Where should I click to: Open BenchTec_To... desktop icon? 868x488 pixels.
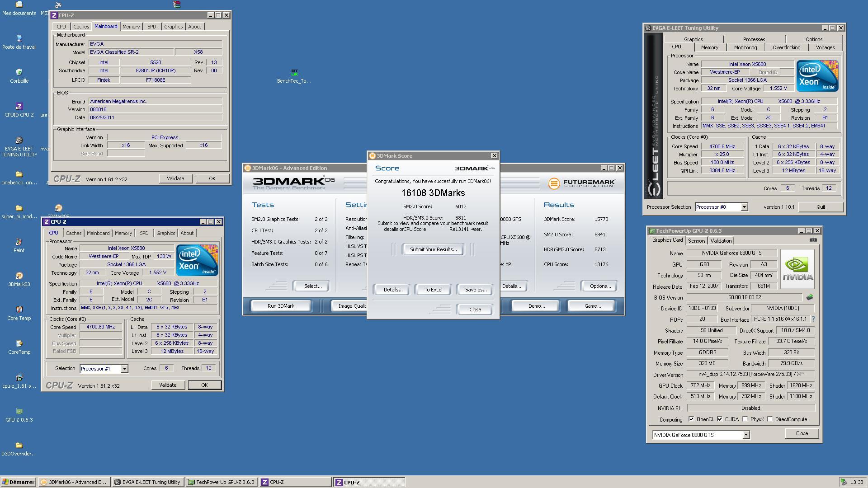(x=294, y=76)
